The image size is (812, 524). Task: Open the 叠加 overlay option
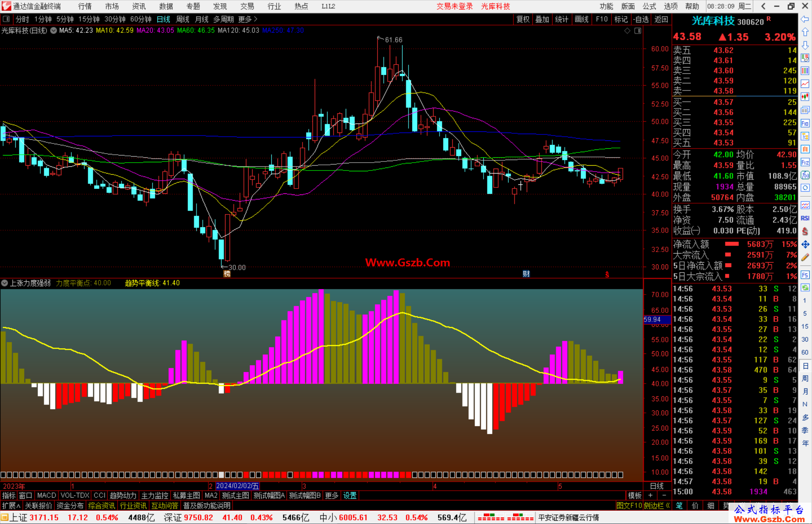[x=542, y=19]
